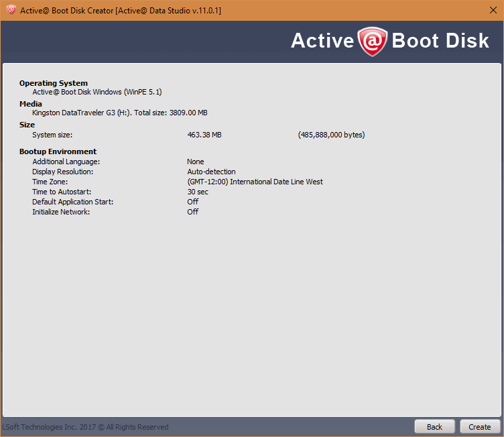Click the 'Additional Language:' label

pos(66,162)
